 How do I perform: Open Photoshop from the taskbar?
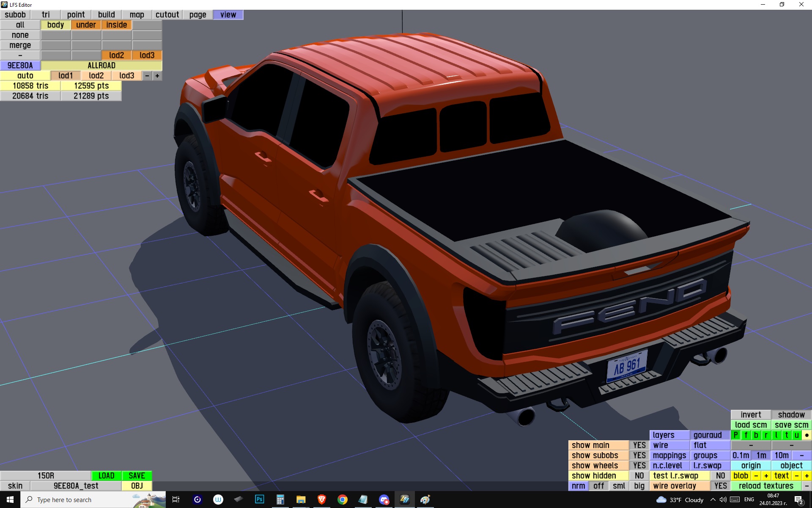[259, 500]
